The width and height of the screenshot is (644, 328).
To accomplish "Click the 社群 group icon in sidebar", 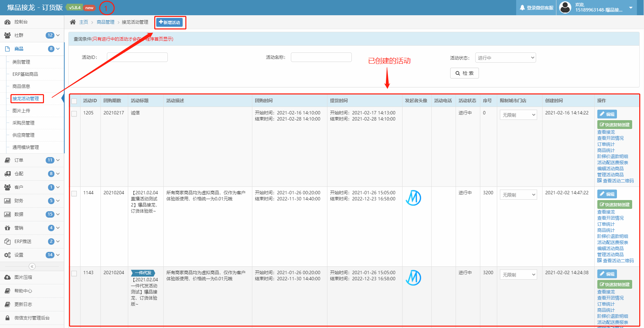I will click(7, 35).
